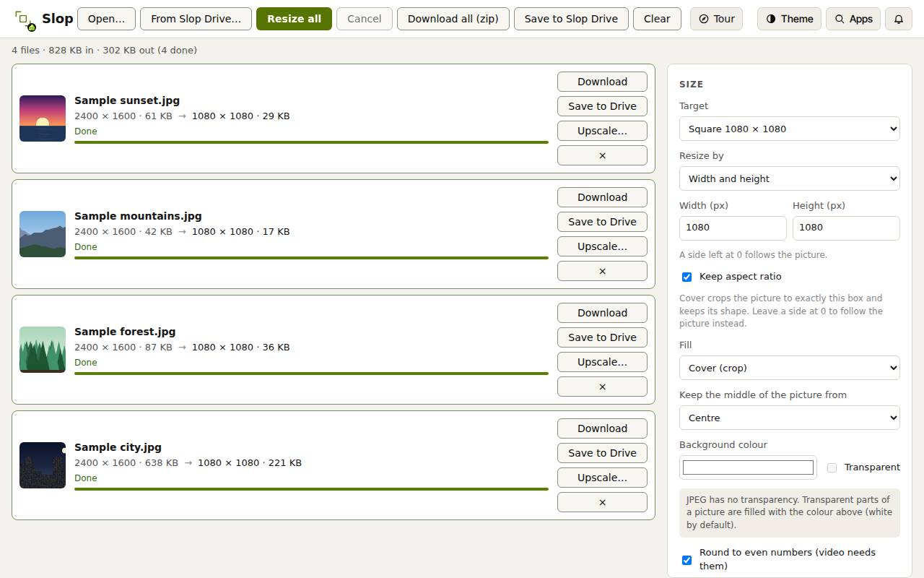
Task: Download all files as zip
Action: 453,19
